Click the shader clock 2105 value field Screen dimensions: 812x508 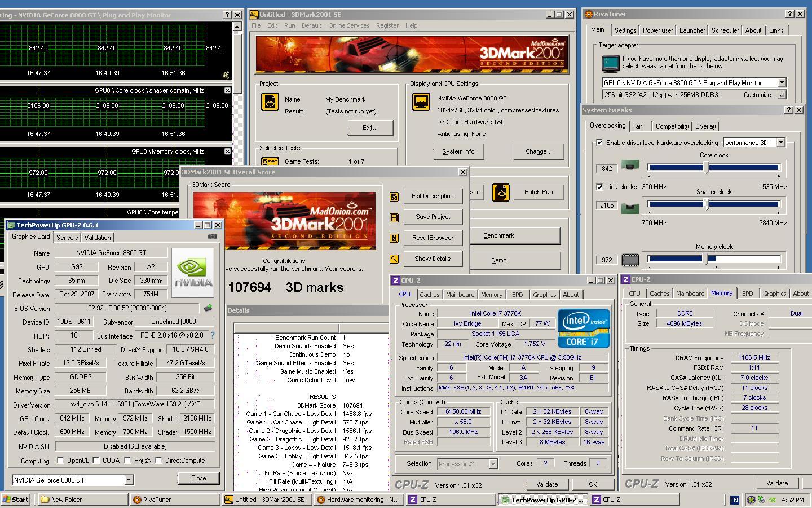point(607,205)
